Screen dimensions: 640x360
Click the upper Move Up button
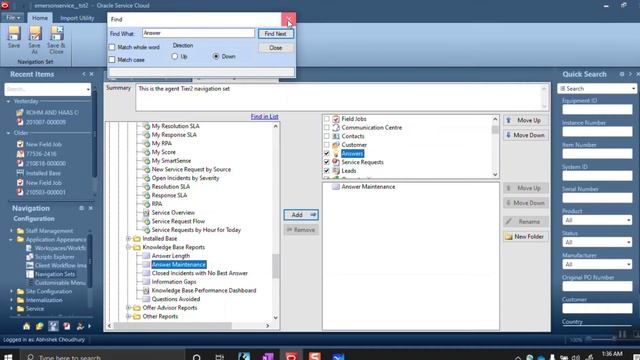[526, 120]
